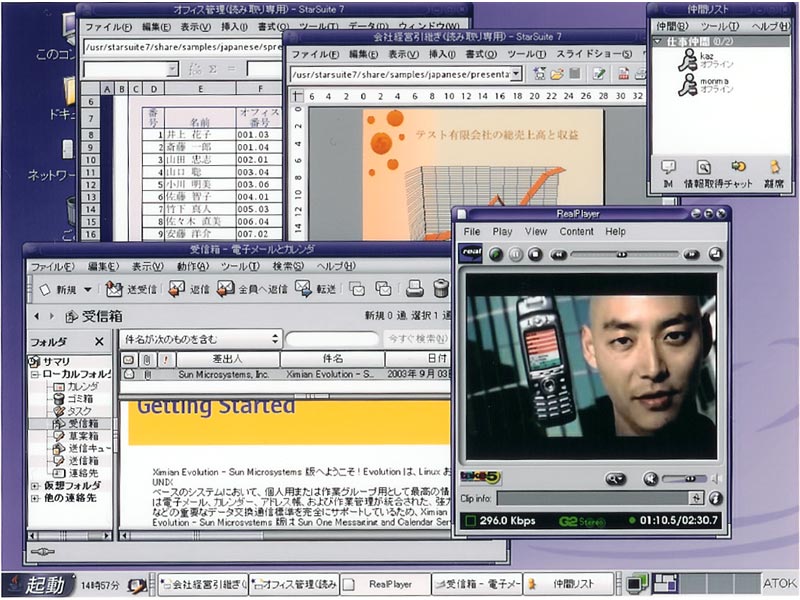Open the 検索(S) menu in mail window
Viewport: 800px width, 600px height.
(288, 266)
